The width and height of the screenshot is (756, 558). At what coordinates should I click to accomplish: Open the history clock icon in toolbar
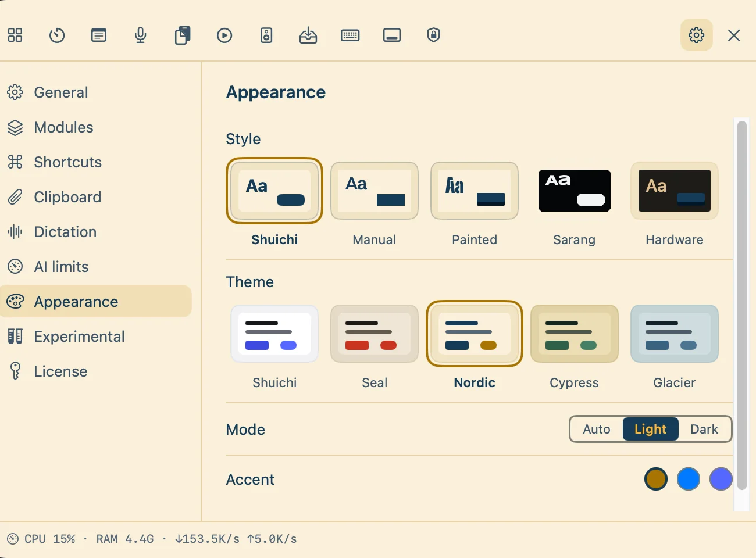tap(57, 35)
